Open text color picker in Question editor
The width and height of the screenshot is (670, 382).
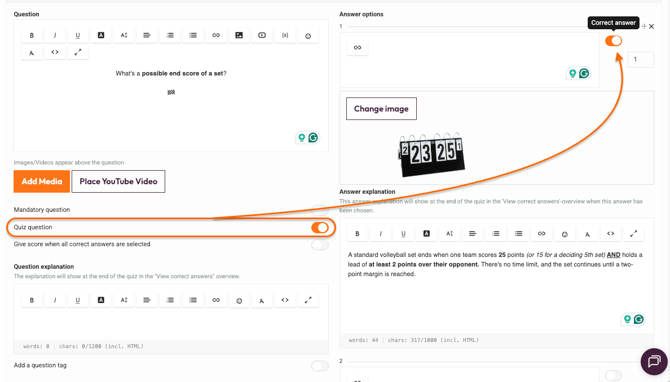(x=101, y=35)
